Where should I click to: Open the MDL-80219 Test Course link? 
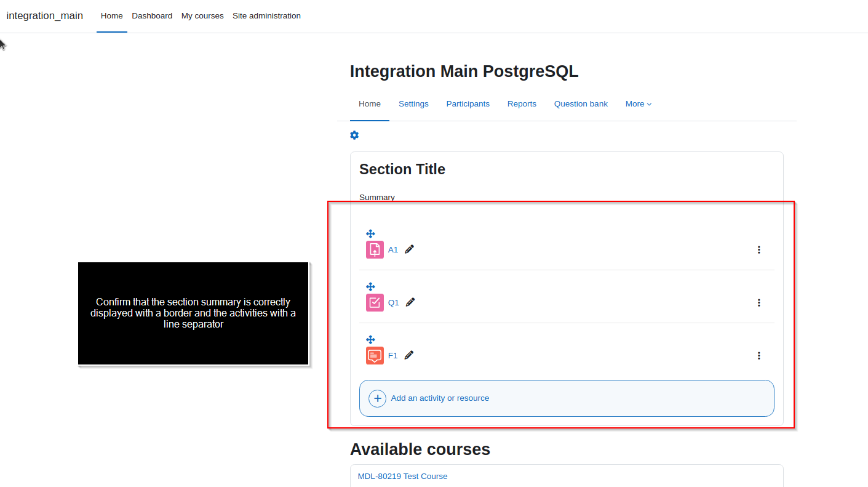pos(403,476)
